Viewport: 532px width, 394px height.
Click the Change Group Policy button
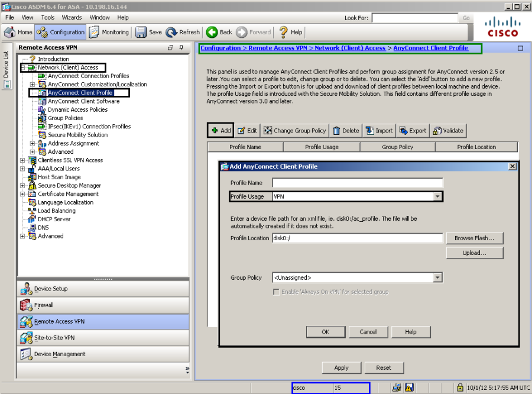click(x=294, y=130)
